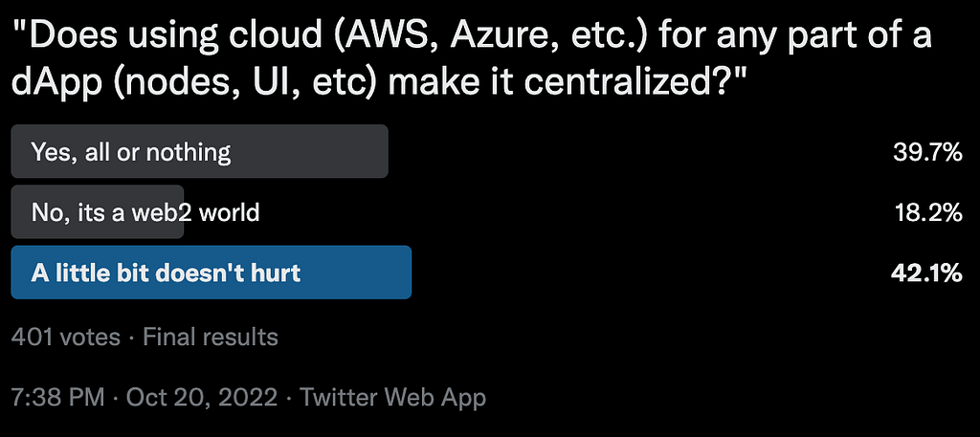
Task: Click the 'Yes, all or nothing' label text
Action: [131, 152]
